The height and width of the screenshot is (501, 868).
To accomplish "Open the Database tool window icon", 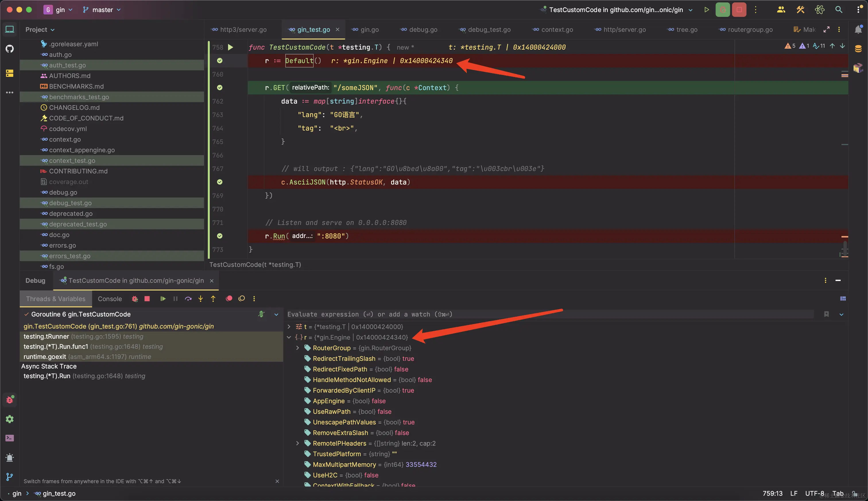I will pos(858,49).
